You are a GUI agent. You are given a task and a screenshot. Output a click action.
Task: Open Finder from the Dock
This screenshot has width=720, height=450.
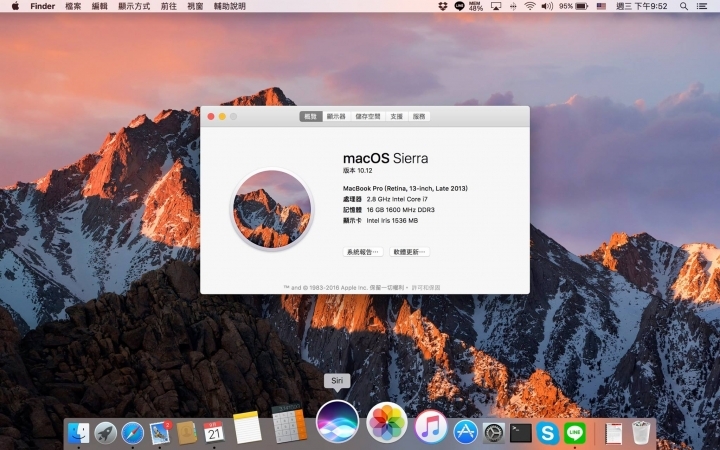(79, 432)
